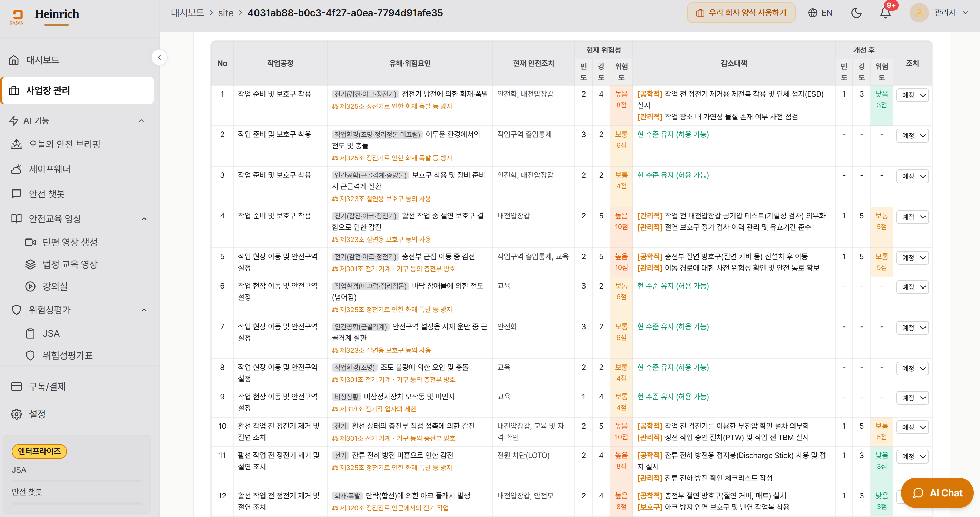The height and width of the screenshot is (517, 980).
Task: Click the shield icon for 위험성평가표
Action: pyautogui.click(x=30, y=355)
